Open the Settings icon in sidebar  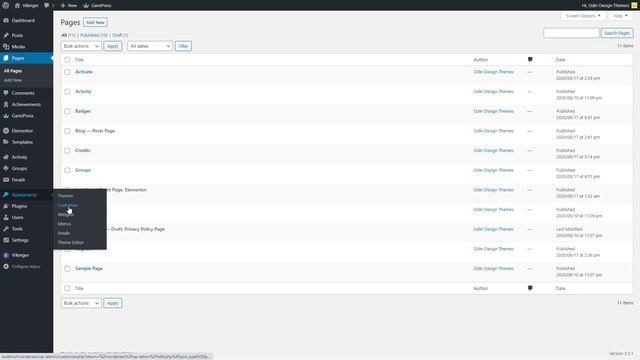tap(6, 240)
